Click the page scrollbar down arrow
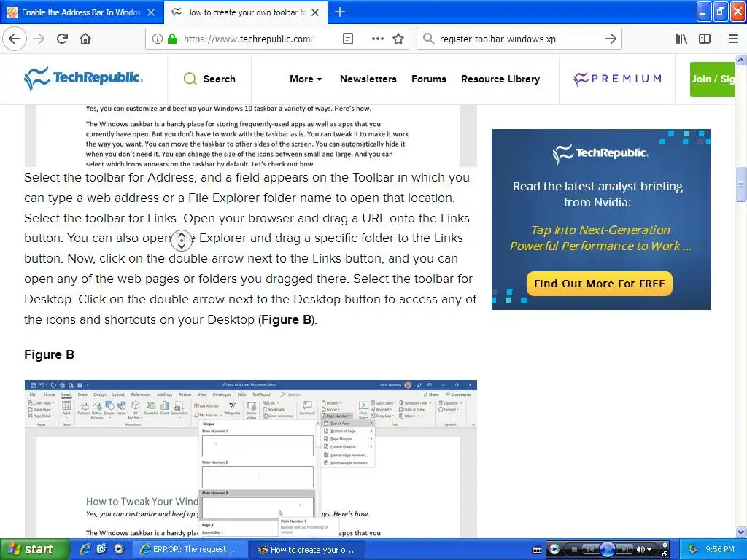747x560 pixels. pos(740,532)
